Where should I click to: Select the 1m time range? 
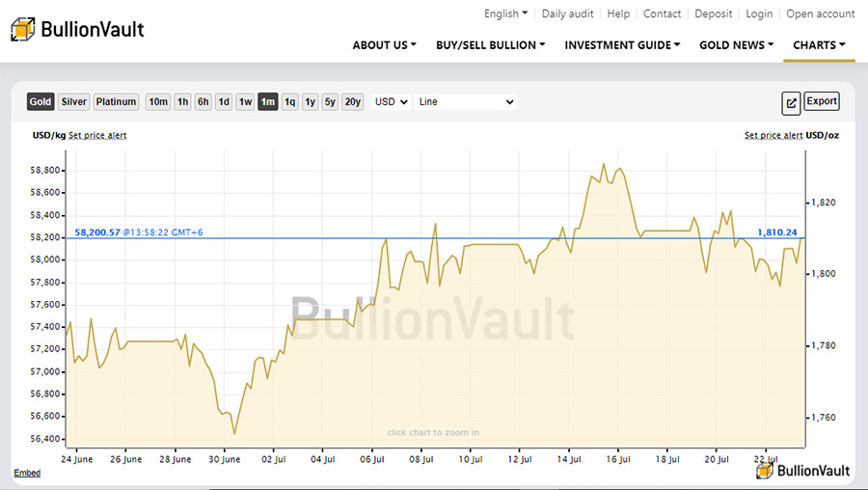coord(268,102)
